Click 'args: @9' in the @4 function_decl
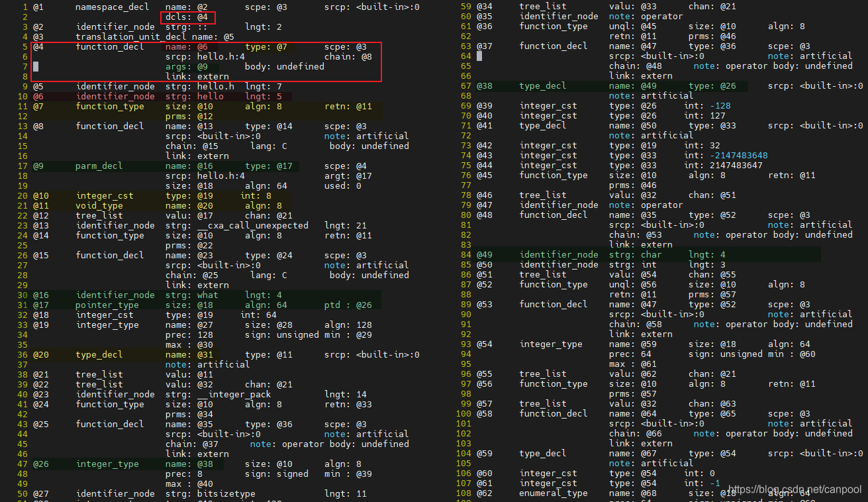Image resolution: width=868 pixels, height=502 pixels. pos(187,66)
